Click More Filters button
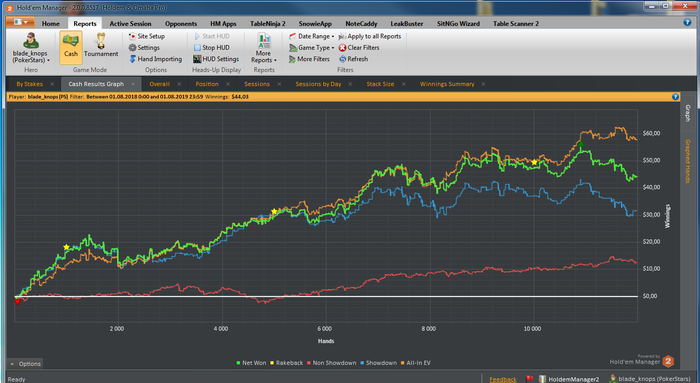Image resolution: width=700 pixels, height=383 pixels. 309,59
